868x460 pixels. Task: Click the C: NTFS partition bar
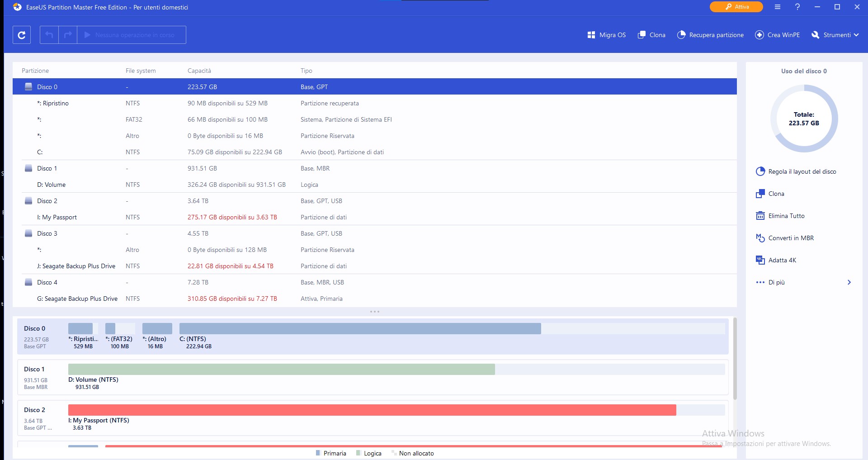(x=452, y=328)
